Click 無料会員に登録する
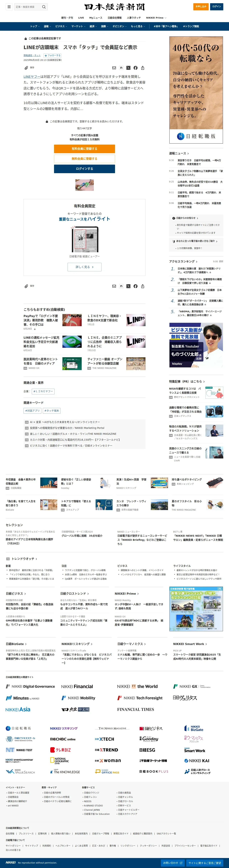The height and width of the screenshot is (868, 229). click(x=85, y=159)
